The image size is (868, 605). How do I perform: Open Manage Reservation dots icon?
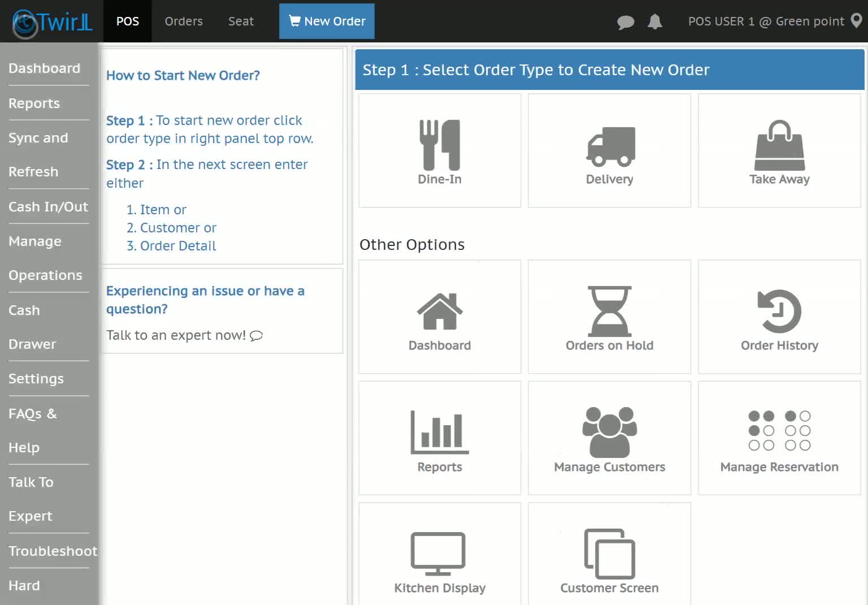tap(779, 431)
